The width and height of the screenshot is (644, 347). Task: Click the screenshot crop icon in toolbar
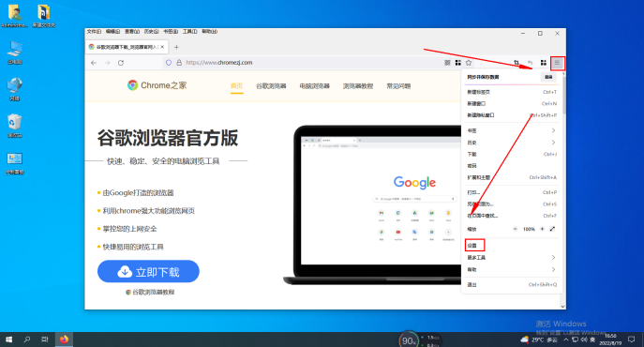click(x=517, y=63)
